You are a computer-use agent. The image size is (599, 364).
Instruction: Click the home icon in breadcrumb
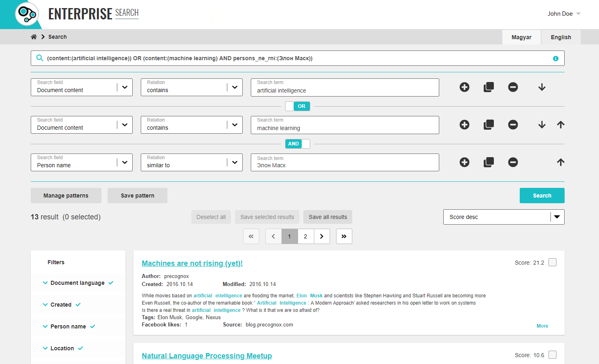[x=34, y=37]
